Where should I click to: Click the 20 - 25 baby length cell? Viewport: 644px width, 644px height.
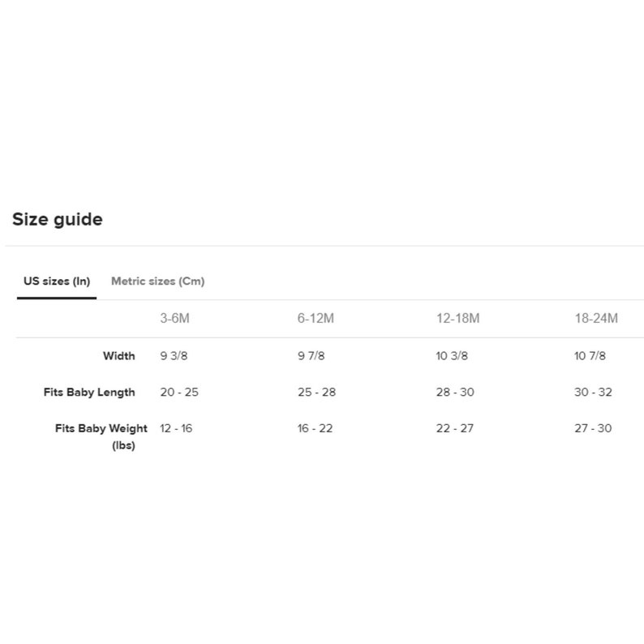point(179,393)
